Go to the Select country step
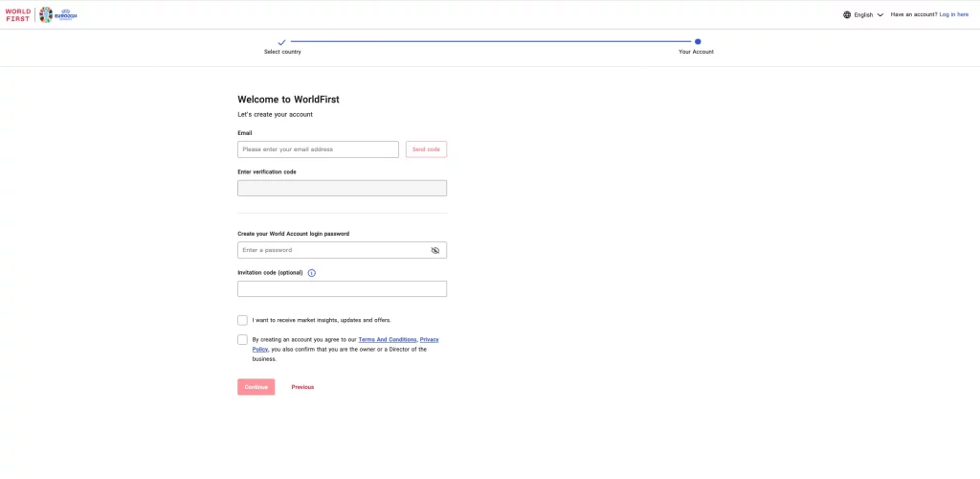Viewport: 980px width, 479px height. [x=282, y=46]
